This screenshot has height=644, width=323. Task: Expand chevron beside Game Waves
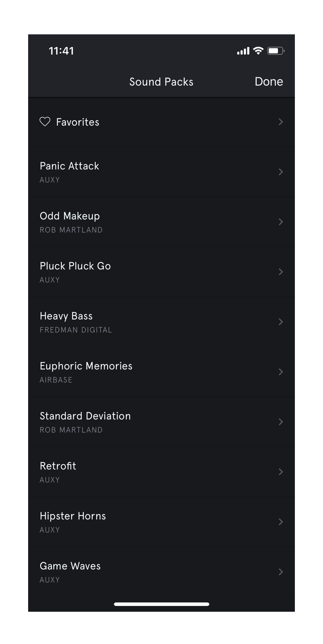pyautogui.click(x=281, y=572)
